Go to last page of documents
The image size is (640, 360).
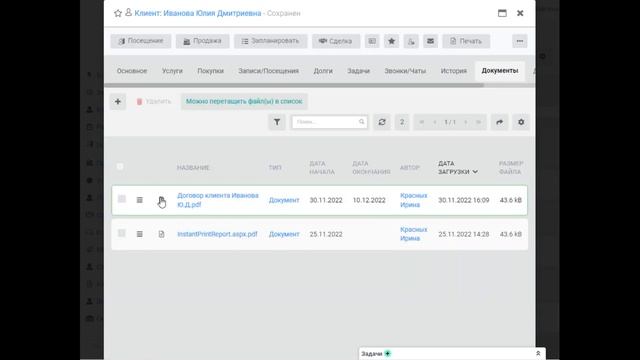(x=478, y=122)
